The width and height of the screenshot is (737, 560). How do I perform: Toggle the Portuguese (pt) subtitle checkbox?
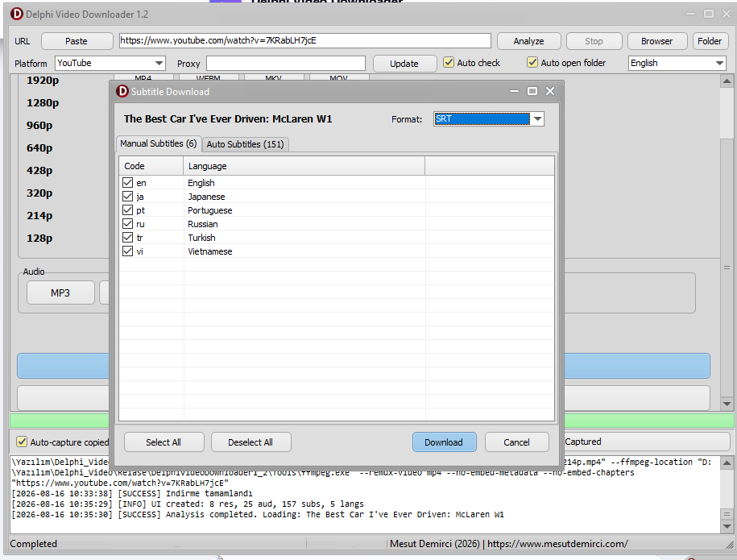127,209
